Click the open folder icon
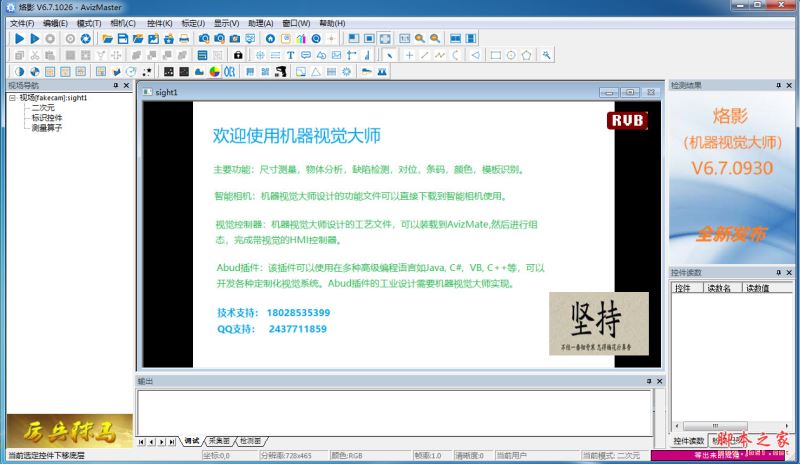Viewport: 800px width, 464px height. (x=107, y=38)
